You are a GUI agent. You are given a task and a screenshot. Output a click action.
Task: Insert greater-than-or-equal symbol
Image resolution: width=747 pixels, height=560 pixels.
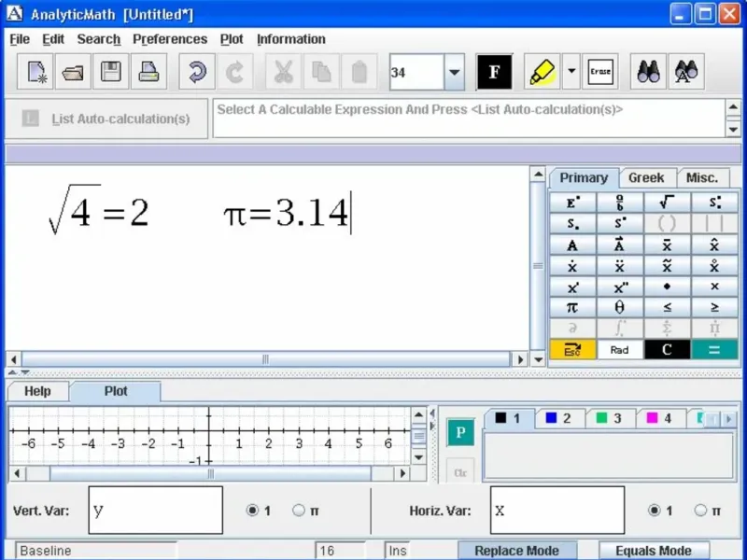tap(713, 308)
